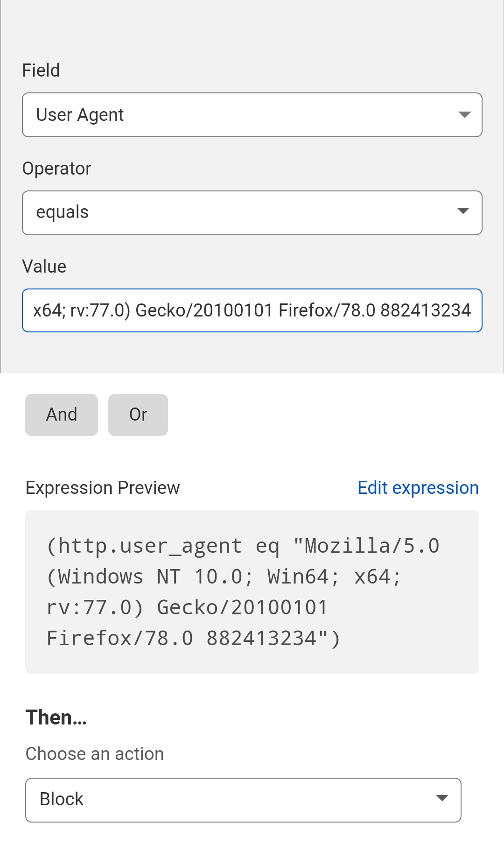Add an Or condition
504x844 pixels.
pos(138,415)
